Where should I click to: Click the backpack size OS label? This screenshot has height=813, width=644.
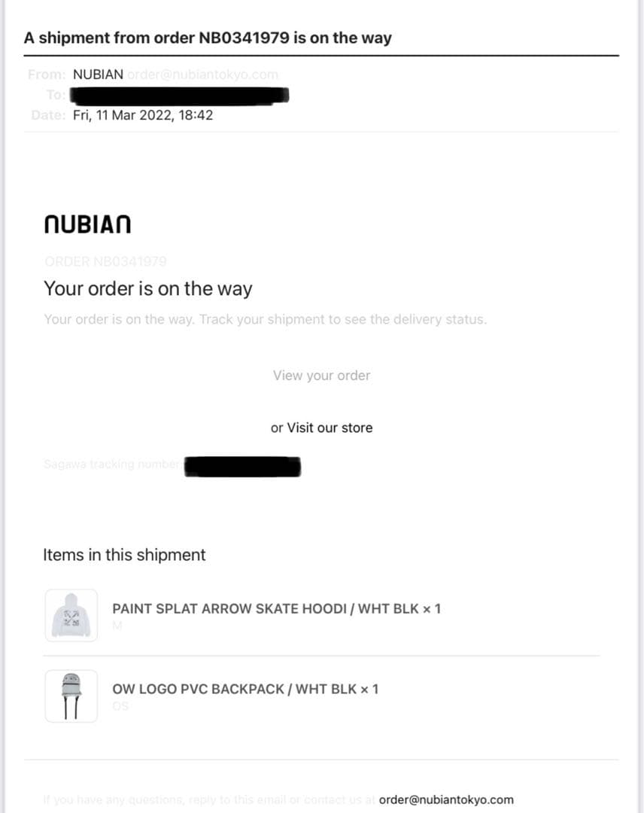pos(120,706)
